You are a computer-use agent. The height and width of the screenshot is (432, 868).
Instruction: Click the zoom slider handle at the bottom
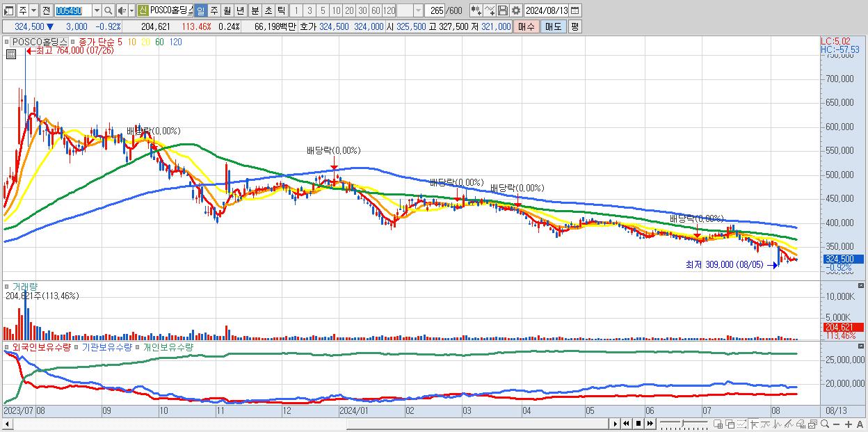[682, 423]
